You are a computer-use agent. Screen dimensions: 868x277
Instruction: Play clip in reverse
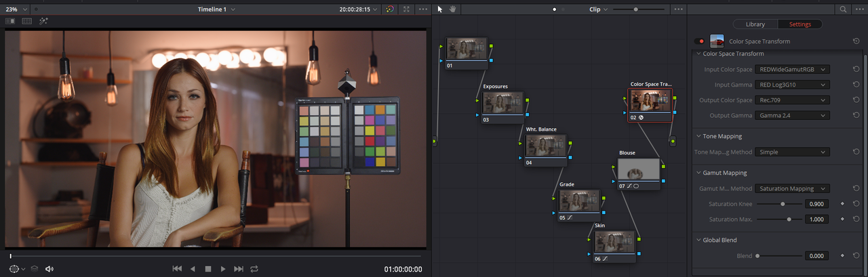click(193, 269)
